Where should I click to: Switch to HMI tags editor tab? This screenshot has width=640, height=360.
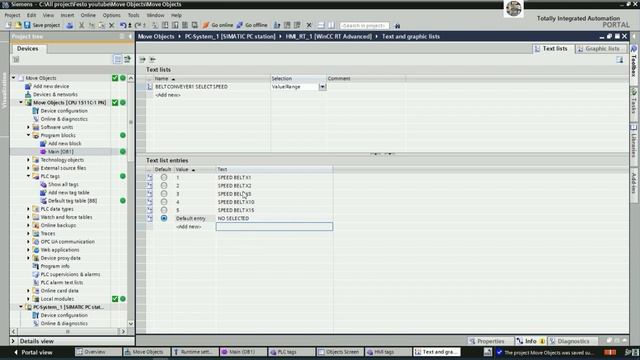(388, 352)
